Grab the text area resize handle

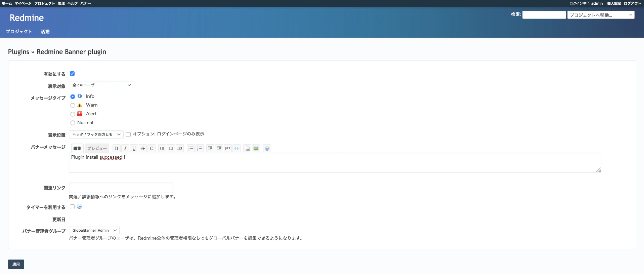[598, 170]
